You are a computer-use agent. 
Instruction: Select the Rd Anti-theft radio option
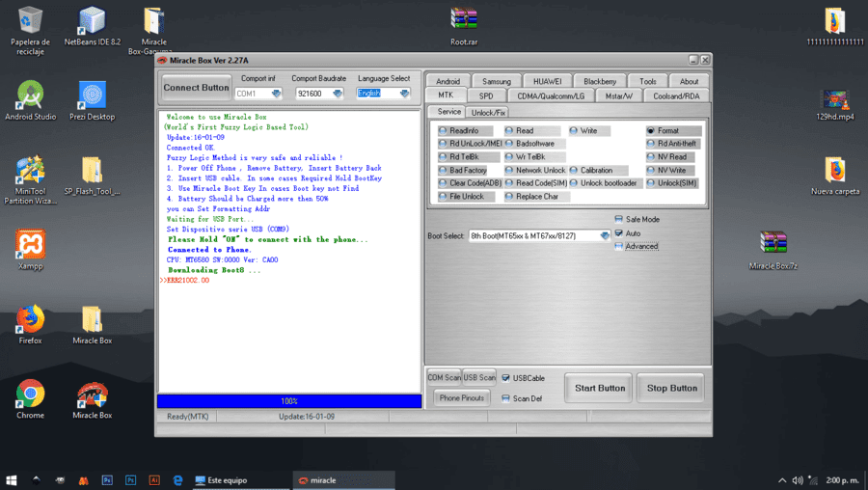tap(674, 144)
